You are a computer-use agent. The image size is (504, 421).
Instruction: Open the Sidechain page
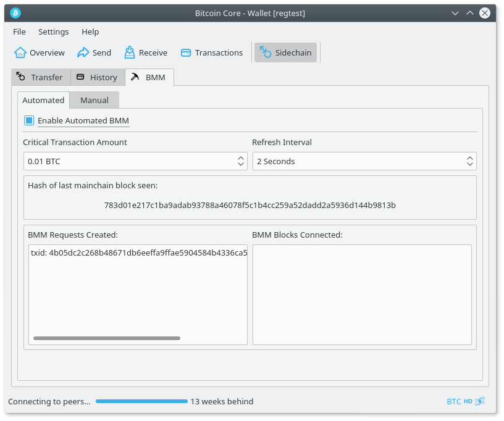tap(285, 52)
